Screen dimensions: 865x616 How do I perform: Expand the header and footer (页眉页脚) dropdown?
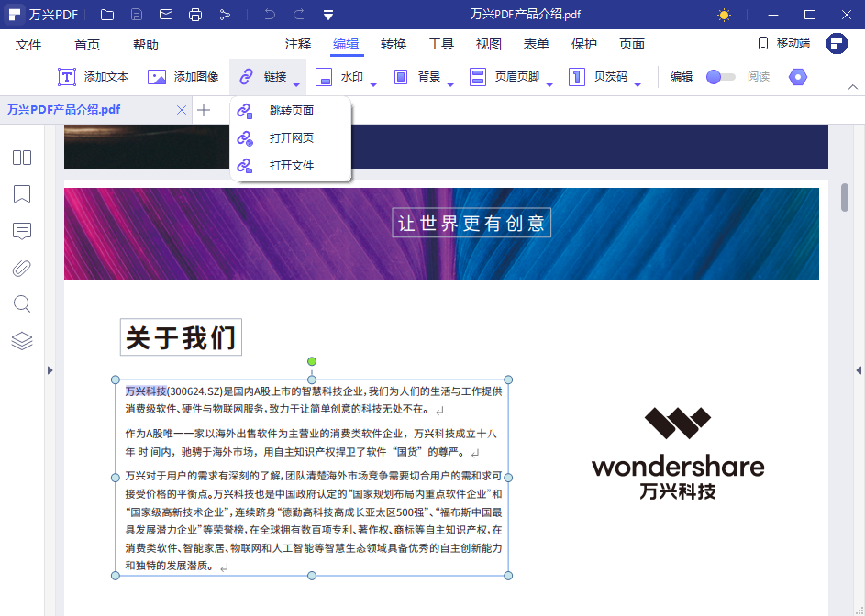tap(549, 85)
